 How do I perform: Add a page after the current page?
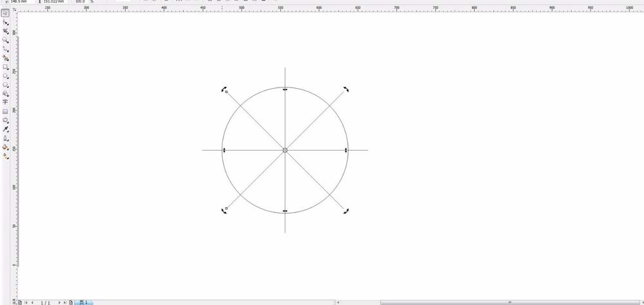coord(71,302)
